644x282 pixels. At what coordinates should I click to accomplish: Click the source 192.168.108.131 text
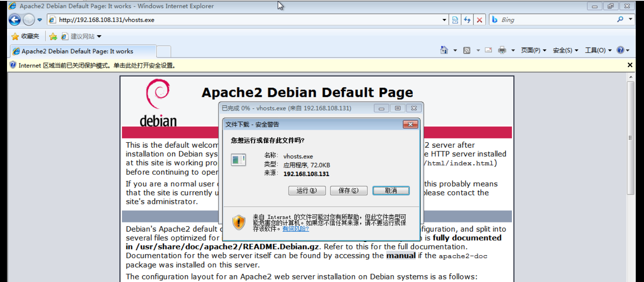click(306, 174)
